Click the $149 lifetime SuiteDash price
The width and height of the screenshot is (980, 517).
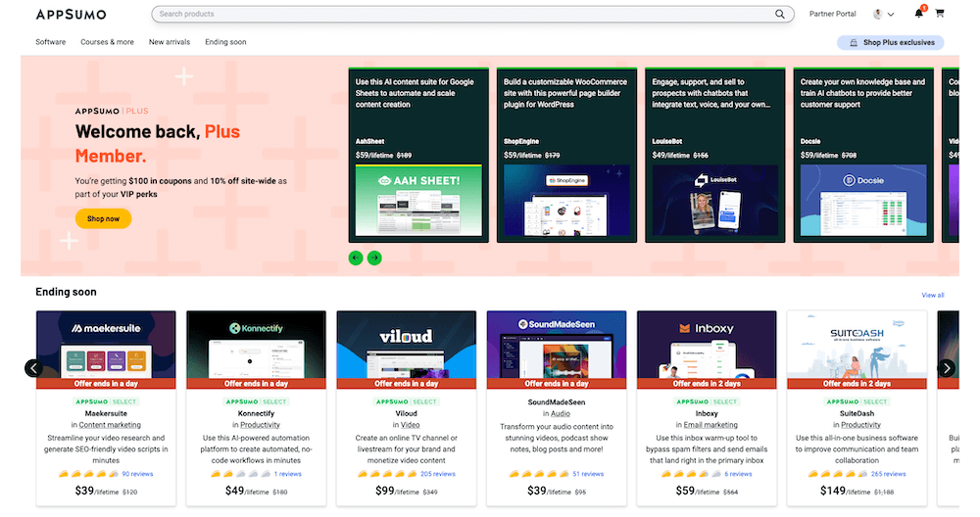click(x=845, y=491)
